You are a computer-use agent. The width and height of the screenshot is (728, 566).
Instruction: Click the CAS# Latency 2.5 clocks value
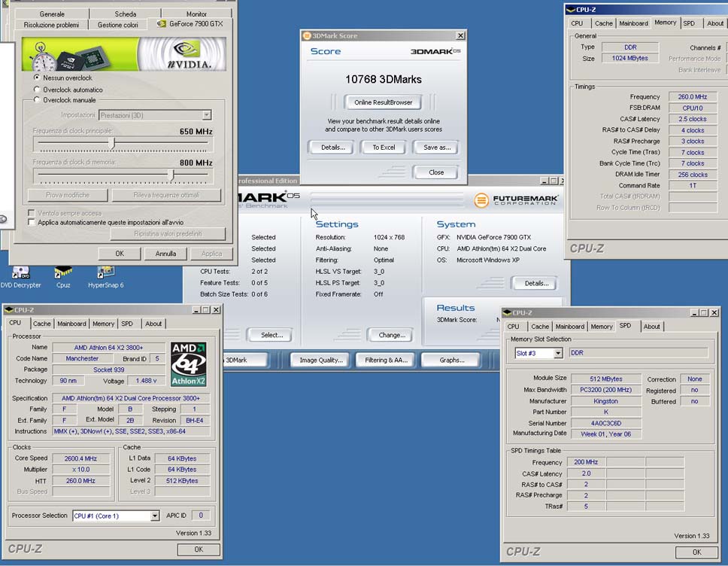[x=692, y=119]
